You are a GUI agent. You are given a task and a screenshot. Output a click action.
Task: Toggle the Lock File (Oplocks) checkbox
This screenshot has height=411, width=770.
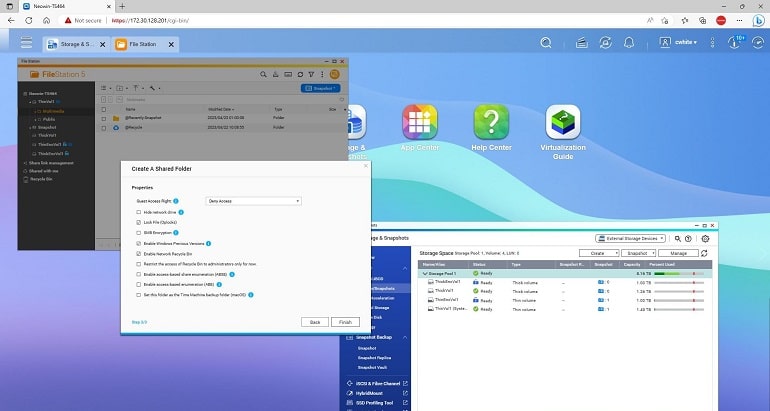(138, 222)
